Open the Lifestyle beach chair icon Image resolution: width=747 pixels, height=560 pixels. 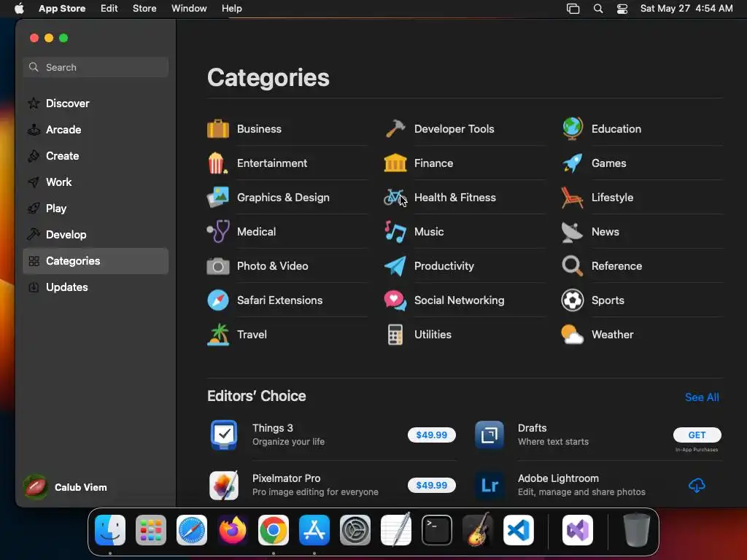coord(572,197)
